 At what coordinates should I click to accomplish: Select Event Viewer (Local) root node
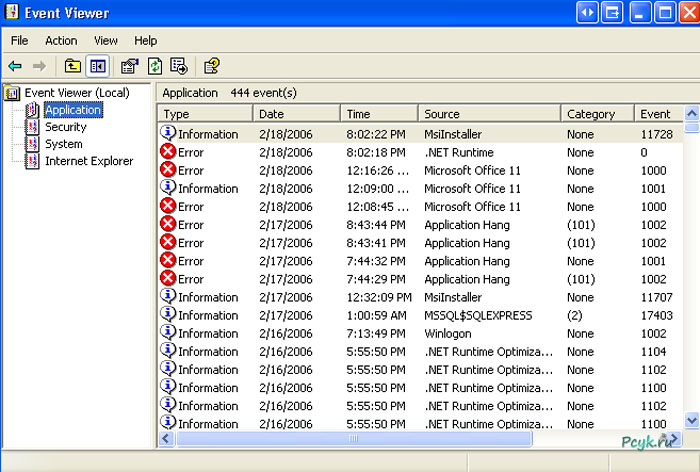coord(77,93)
